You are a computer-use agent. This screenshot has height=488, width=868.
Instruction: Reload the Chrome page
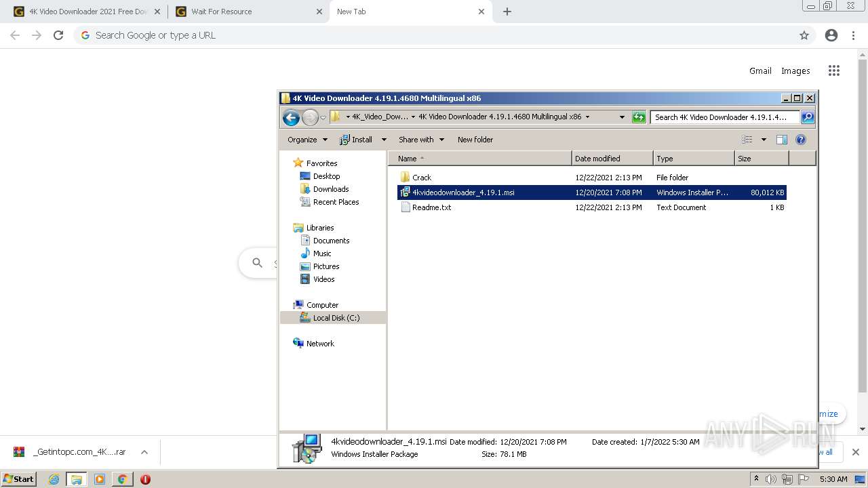(58, 35)
